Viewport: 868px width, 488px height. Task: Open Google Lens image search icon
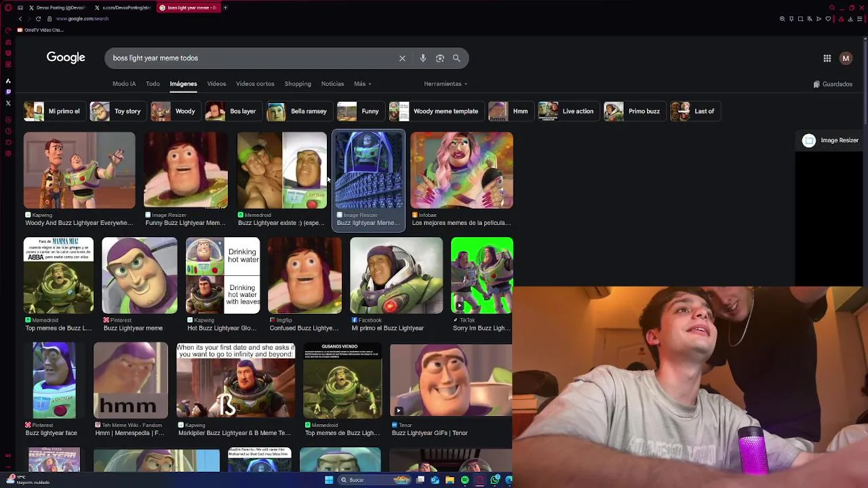tap(440, 58)
